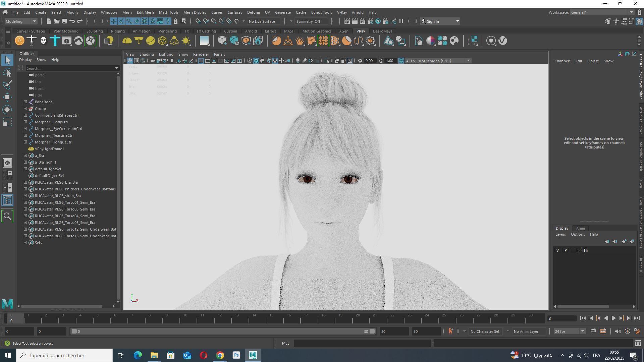Click the V-Ray plug shelf icon

point(491,41)
